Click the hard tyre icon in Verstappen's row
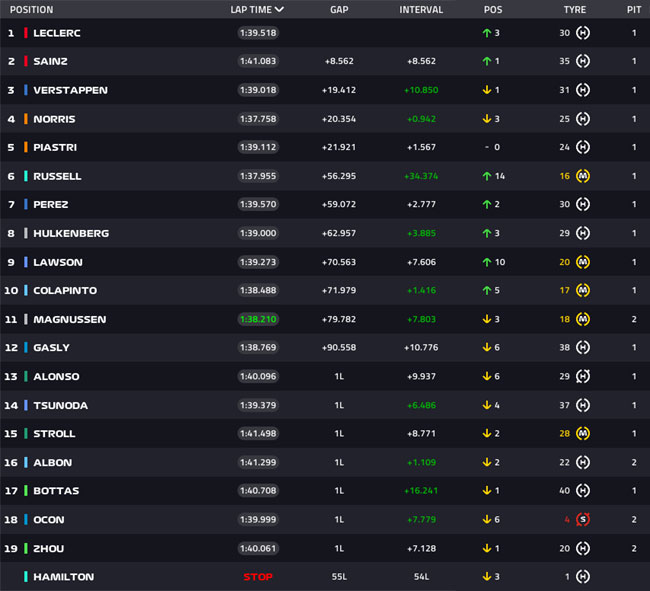This screenshot has height=591, width=650. click(583, 90)
